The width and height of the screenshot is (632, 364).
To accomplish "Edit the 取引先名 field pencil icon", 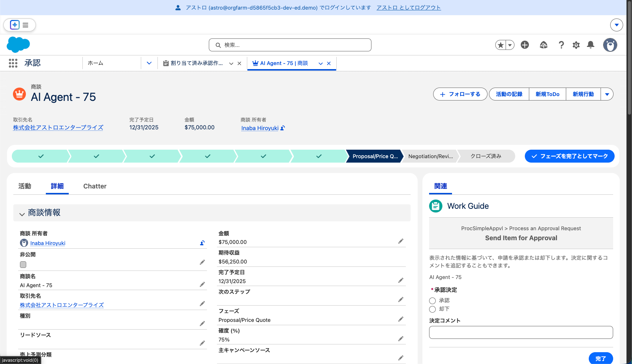I will point(202,304).
